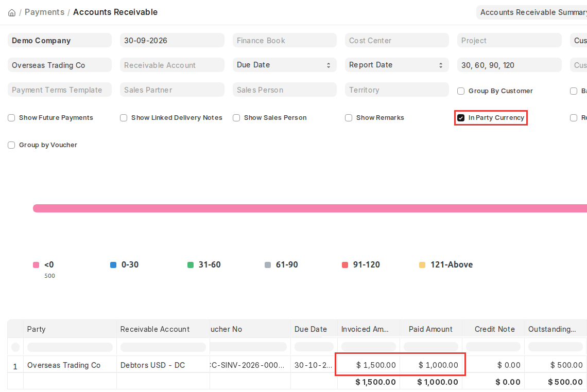
Task: Toggle the 91-120 legend swatch
Action: [x=345, y=265]
